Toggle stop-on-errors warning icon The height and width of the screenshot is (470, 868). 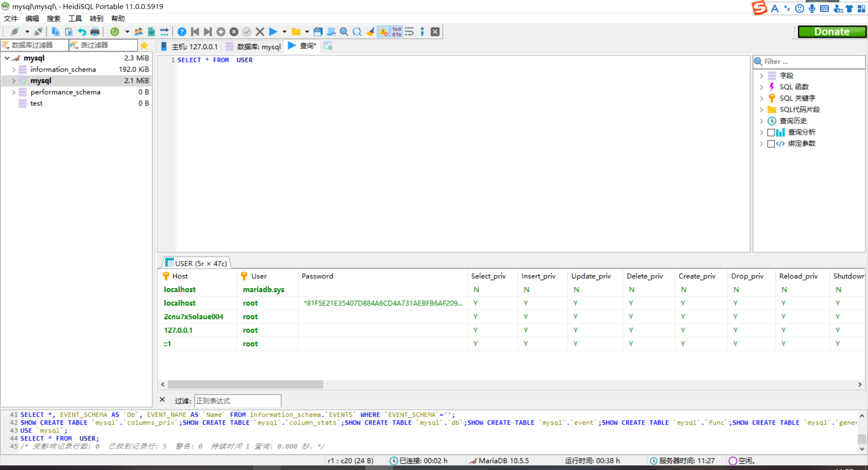383,32
